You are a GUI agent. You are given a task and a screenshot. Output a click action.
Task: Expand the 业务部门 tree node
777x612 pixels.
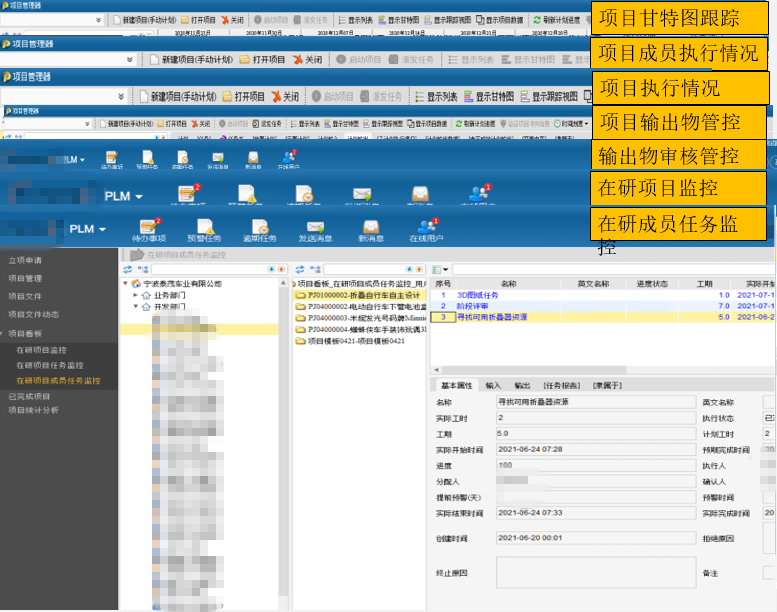136,295
